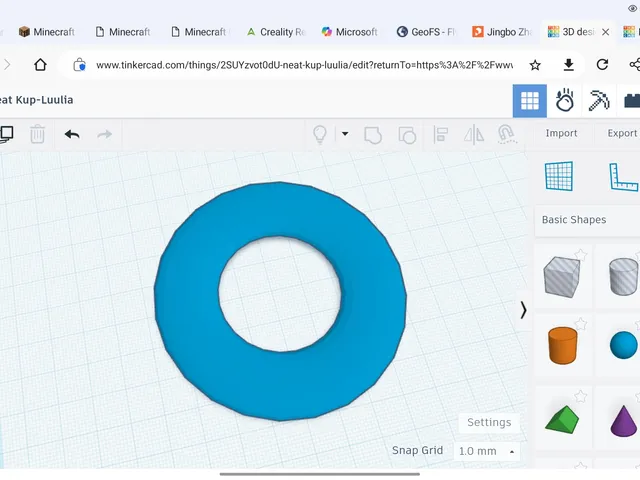Select the Workplane tool icon
Screen dimensions: 640x480
[559, 176]
